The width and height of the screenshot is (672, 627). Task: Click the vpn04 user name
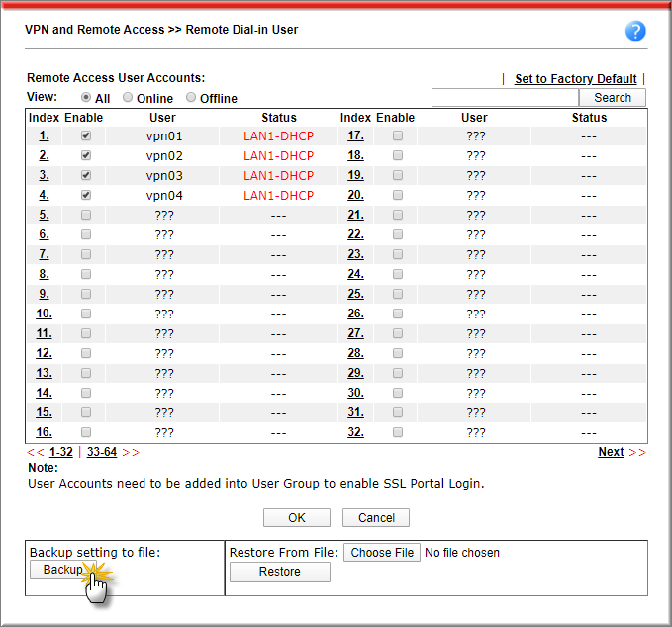pos(164,195)
